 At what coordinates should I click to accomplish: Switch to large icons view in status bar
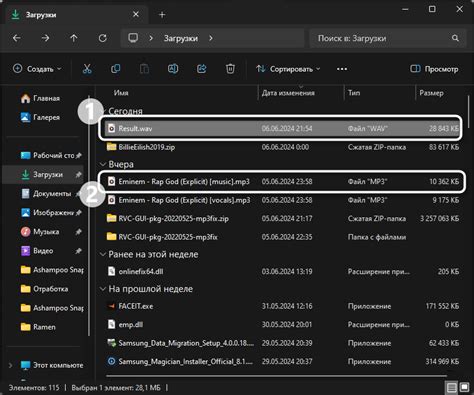coord(464,387)
